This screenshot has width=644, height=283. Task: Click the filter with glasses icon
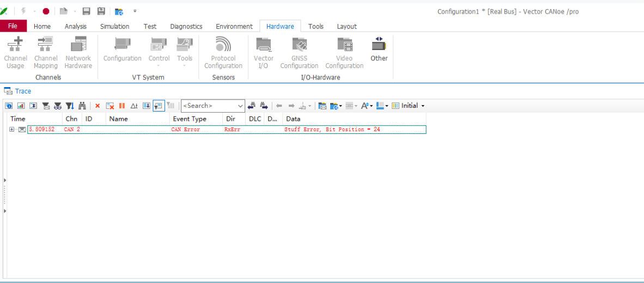(x=58, y=106)
